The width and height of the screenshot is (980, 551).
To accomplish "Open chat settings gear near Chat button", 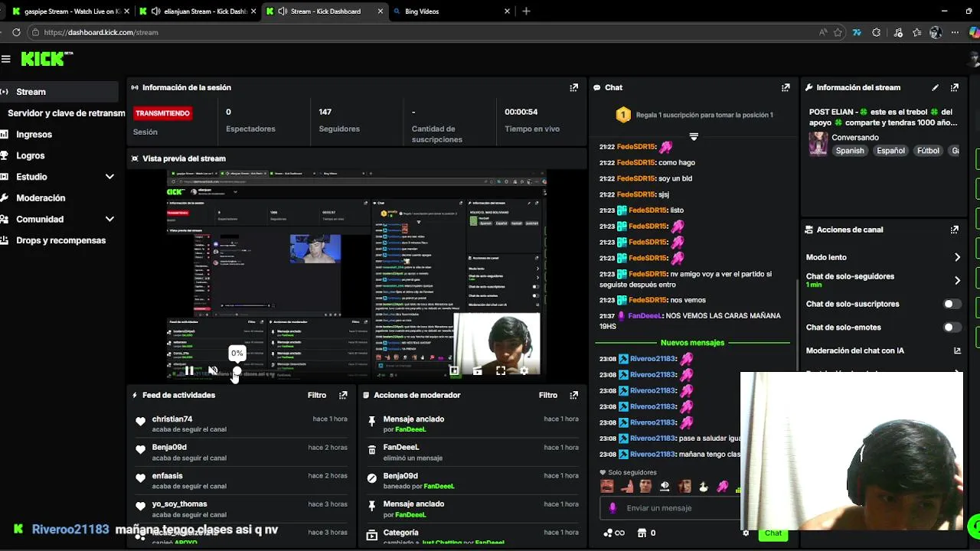I will (x=746, y=533).
